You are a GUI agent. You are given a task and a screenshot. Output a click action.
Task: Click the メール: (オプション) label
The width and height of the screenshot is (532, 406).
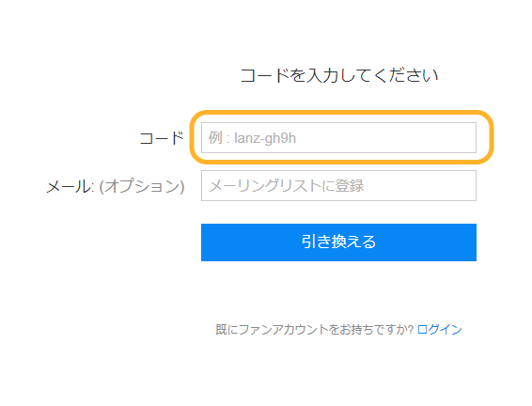(x=116, y=186)
